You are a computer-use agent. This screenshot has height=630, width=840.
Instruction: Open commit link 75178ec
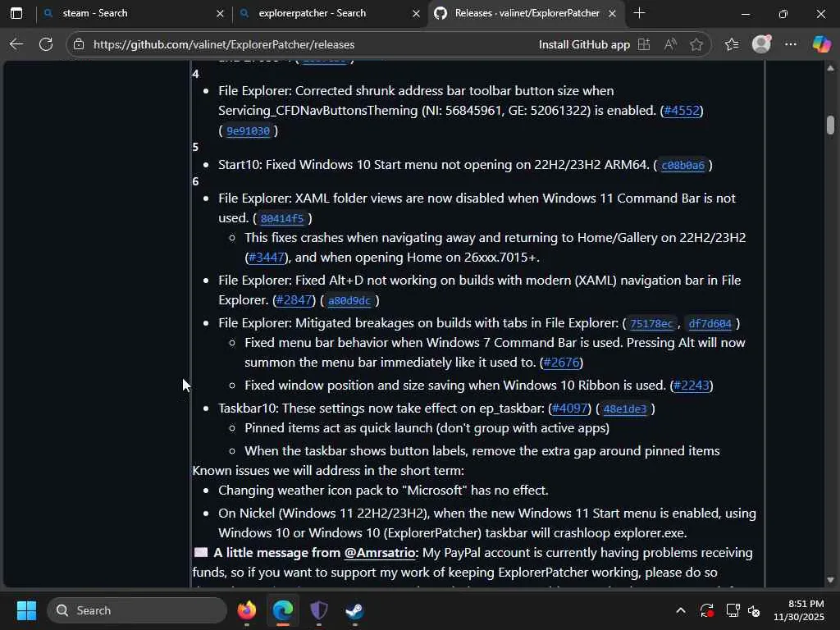pyautogui.click(x=651, y=323)
